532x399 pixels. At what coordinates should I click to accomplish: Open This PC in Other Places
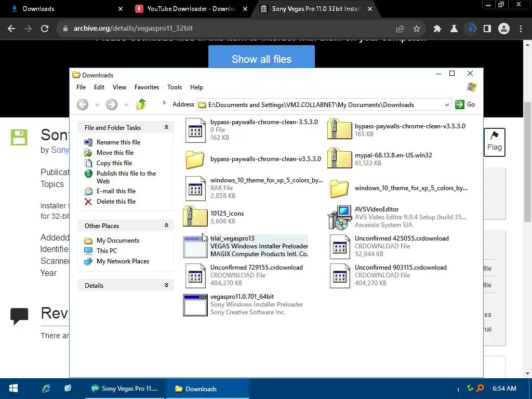tap(107, 251)
